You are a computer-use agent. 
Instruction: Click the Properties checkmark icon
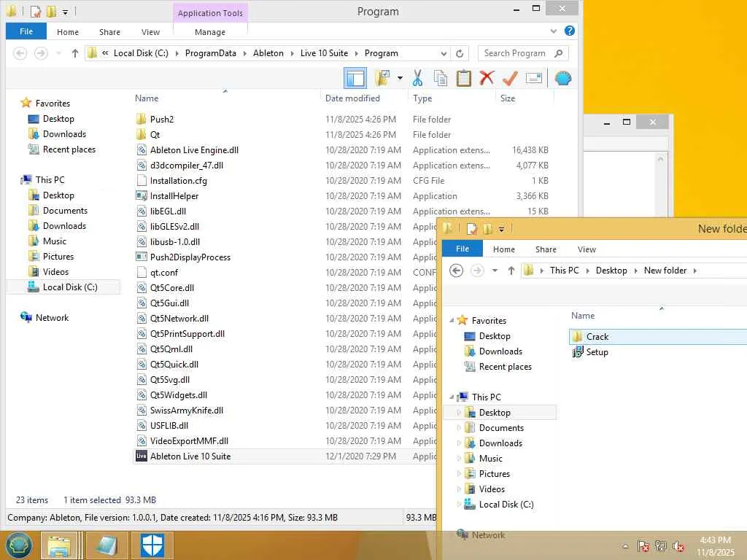(510, 78)
